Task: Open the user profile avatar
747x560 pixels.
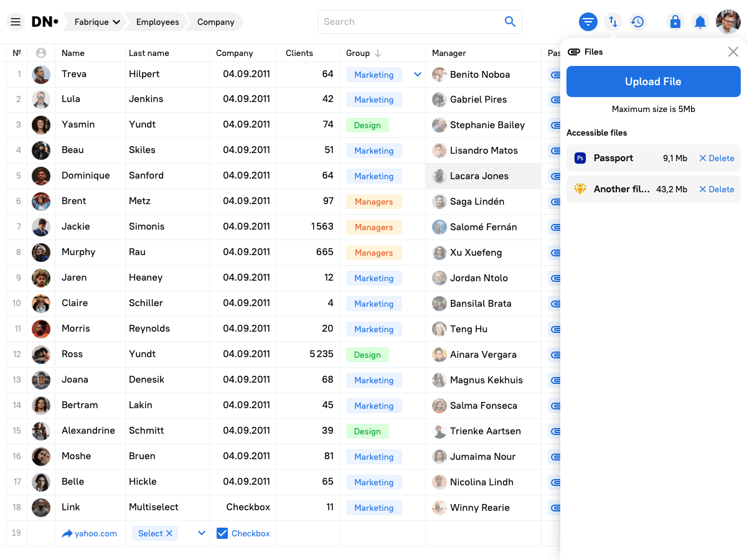Action: [728, 22]
